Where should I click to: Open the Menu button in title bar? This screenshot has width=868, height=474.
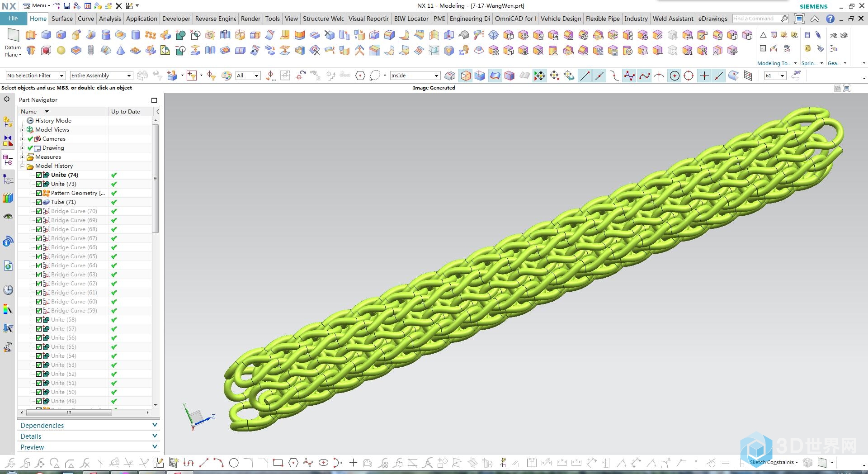click(x=37, y=5)
